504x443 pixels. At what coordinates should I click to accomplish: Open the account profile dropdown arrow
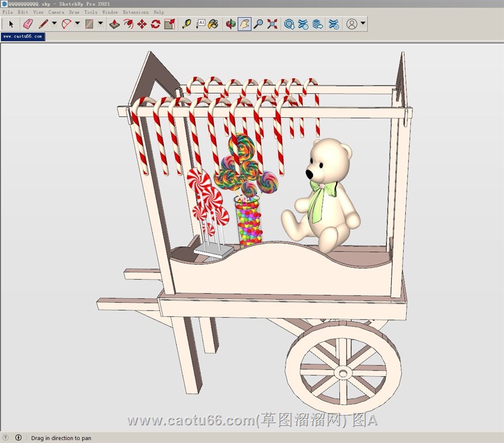tap(363, 24)
